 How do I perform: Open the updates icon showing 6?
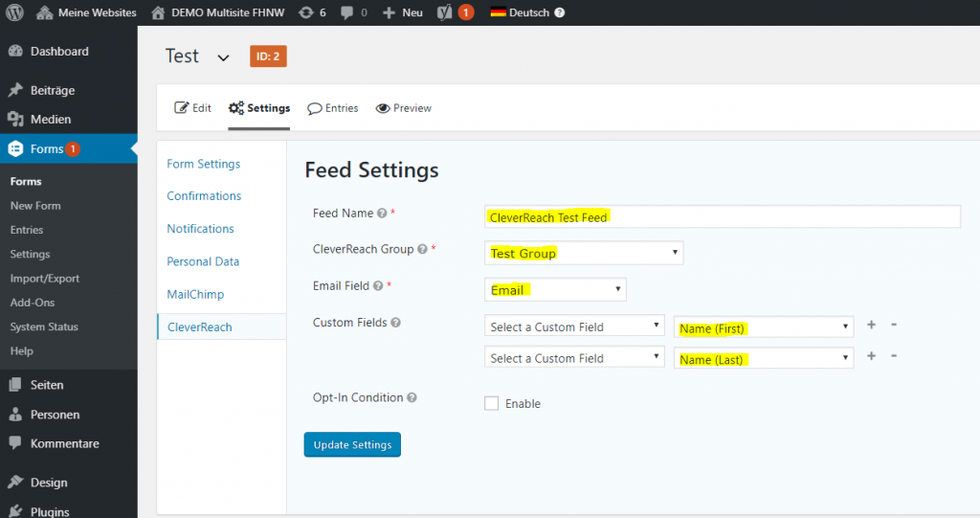tap(305, 12)
